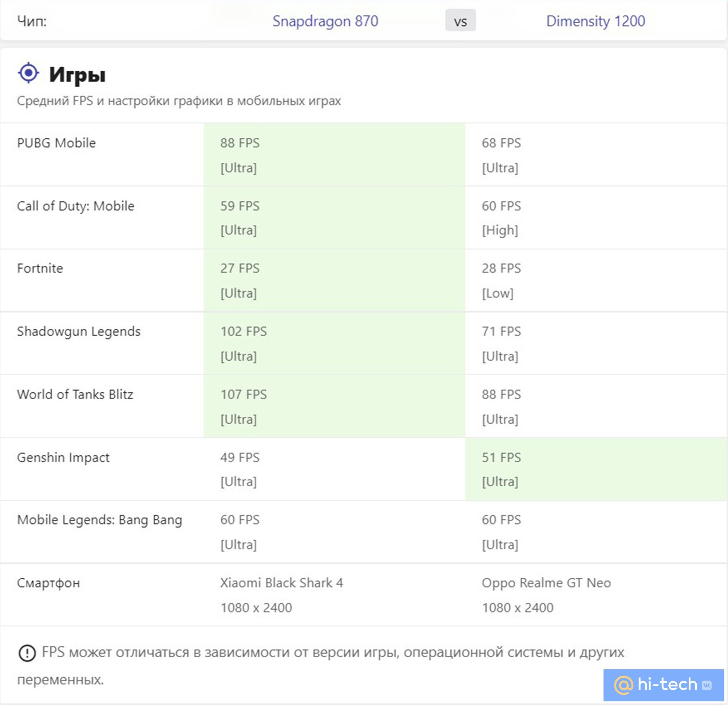Click the 28 FPS Fortnite value
Screen dimensions: 728x705
tap(502, 269)
